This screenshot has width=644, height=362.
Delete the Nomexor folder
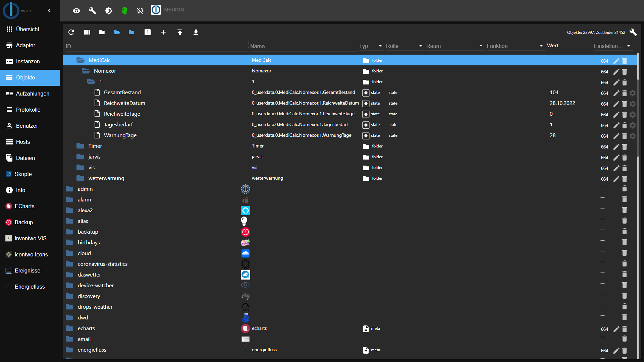tap(625, 72)
